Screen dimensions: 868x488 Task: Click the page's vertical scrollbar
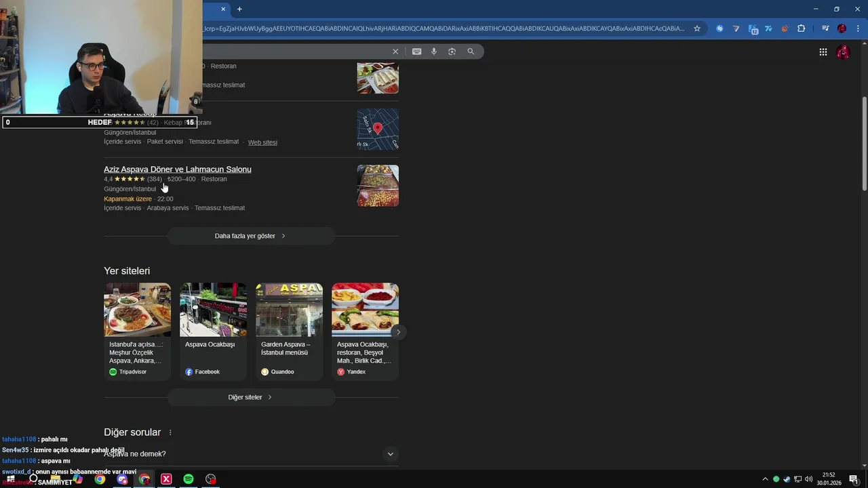864,144
